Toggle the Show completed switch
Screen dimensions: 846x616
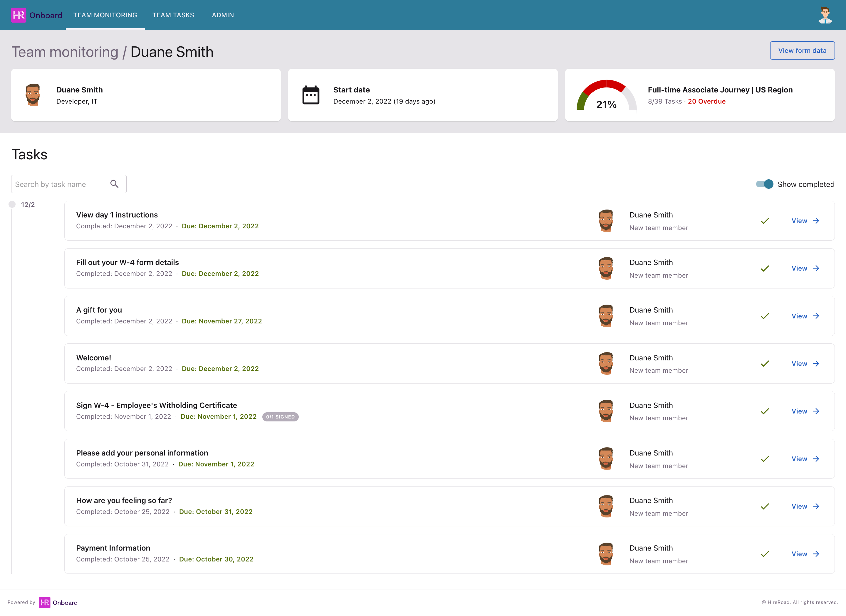(764, 184)
